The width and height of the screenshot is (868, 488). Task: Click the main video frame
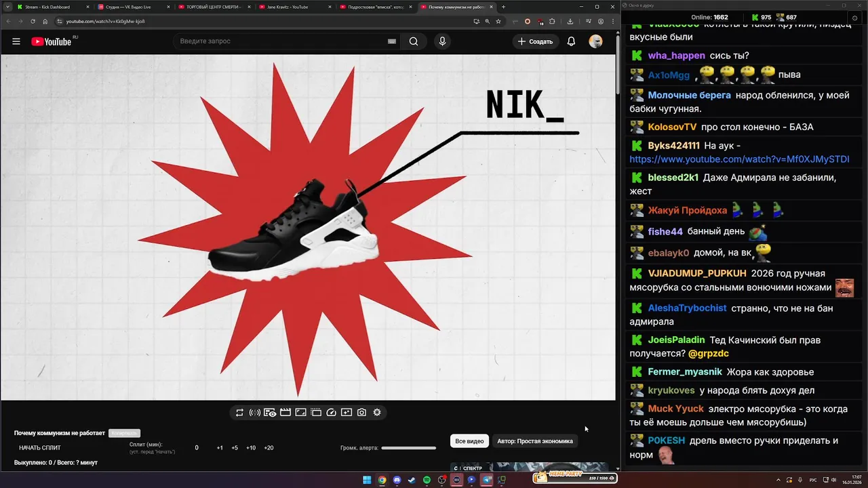(308, 227)
